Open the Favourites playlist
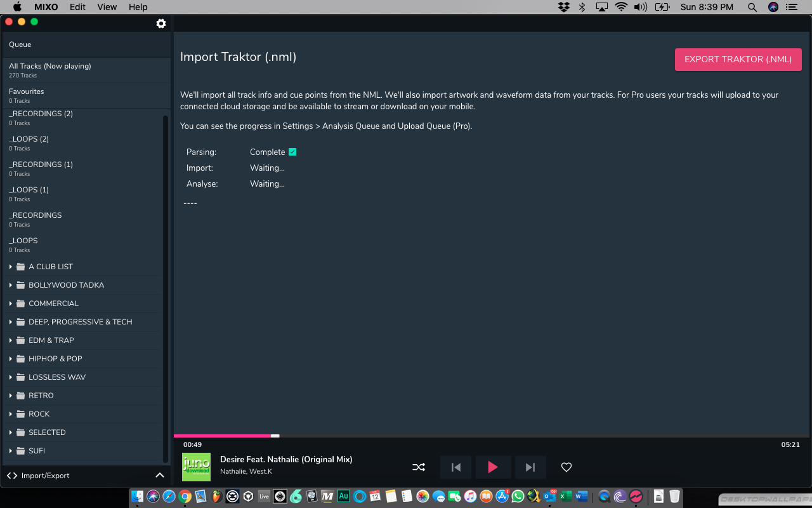 coord(27,95)
